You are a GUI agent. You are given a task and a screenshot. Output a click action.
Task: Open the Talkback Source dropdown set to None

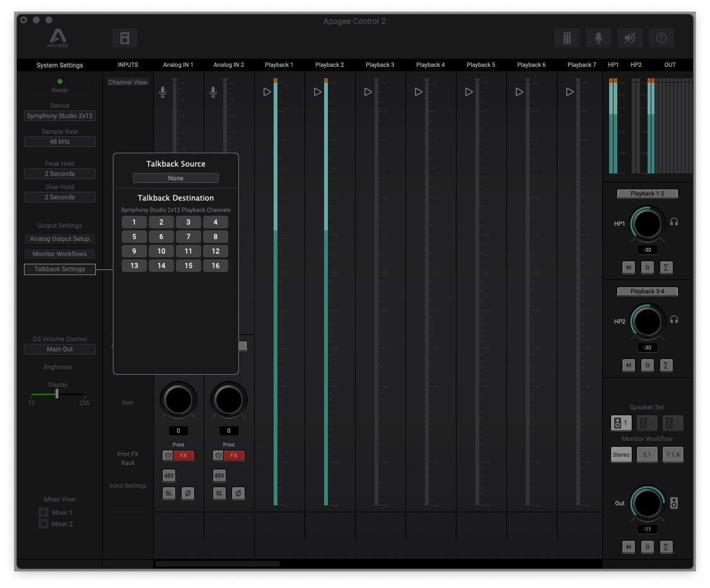click(175, 178)
